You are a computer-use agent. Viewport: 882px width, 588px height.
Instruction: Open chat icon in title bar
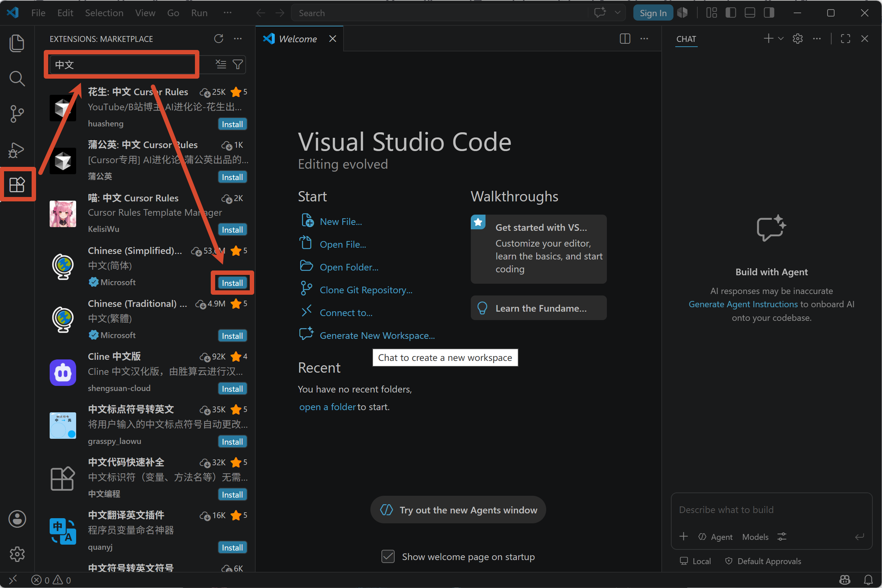tap(600, 13)
